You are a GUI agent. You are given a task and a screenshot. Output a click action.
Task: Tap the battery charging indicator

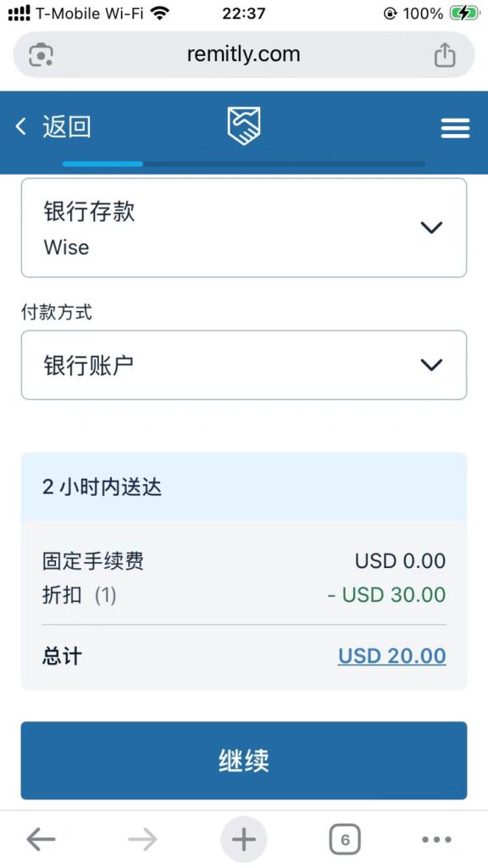462,14
